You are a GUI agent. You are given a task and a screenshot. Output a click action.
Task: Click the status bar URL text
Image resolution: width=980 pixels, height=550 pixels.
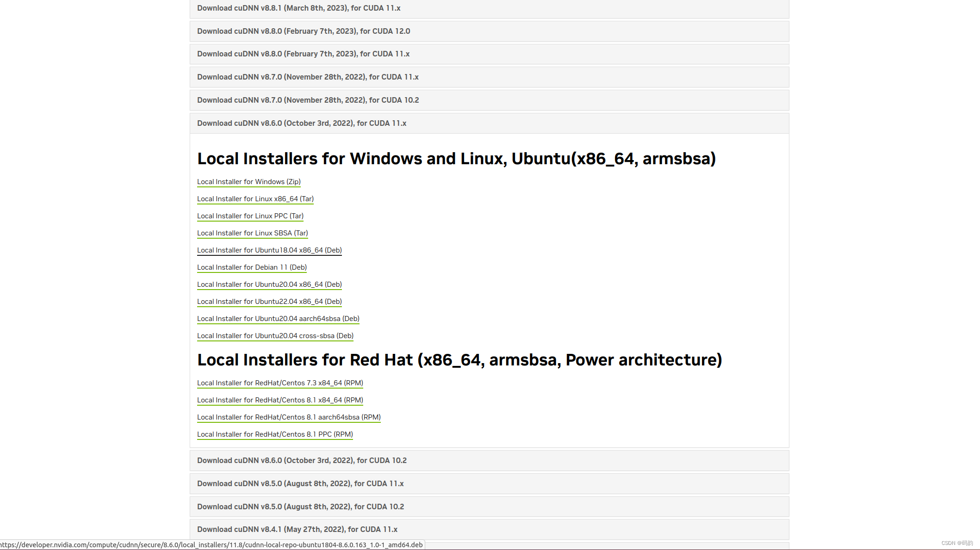(211, 545)
